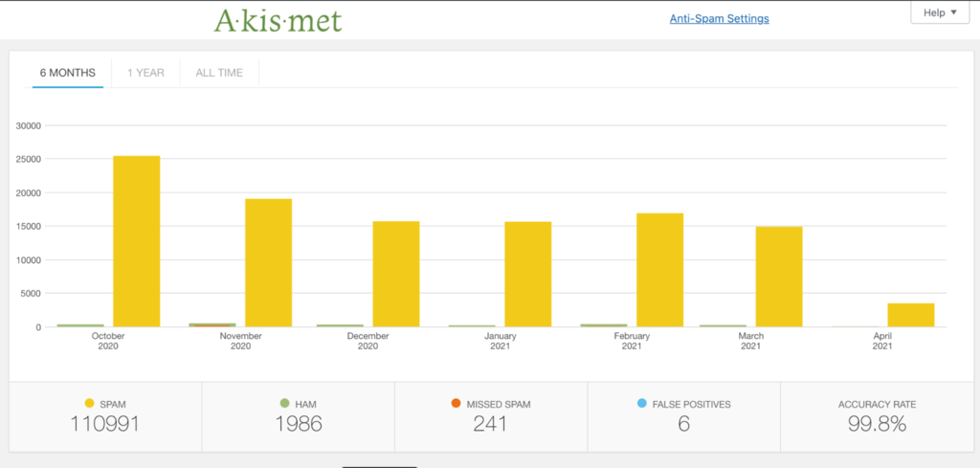Click the yellow Spam legend dot

coord(90,404)
